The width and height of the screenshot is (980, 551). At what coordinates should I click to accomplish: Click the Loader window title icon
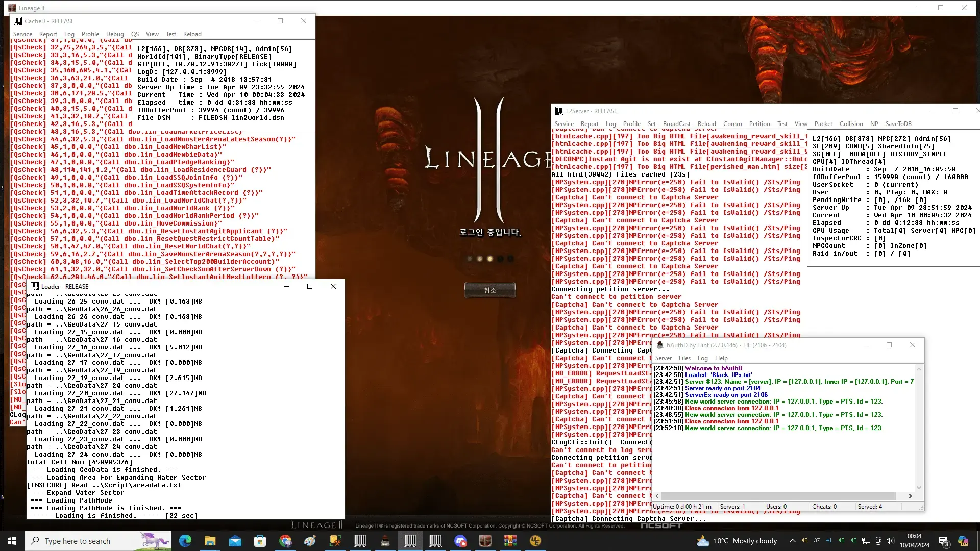(35, 286)
